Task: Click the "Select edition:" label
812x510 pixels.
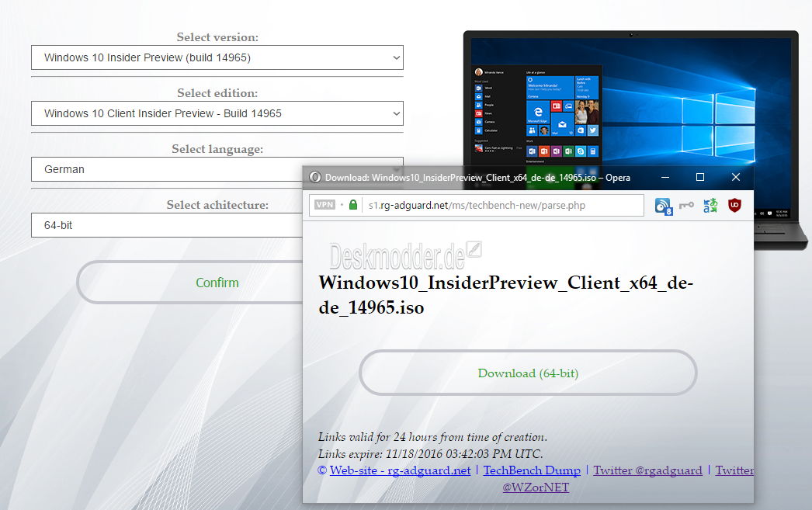Action: pyautogui.click(x=217, y=92)
